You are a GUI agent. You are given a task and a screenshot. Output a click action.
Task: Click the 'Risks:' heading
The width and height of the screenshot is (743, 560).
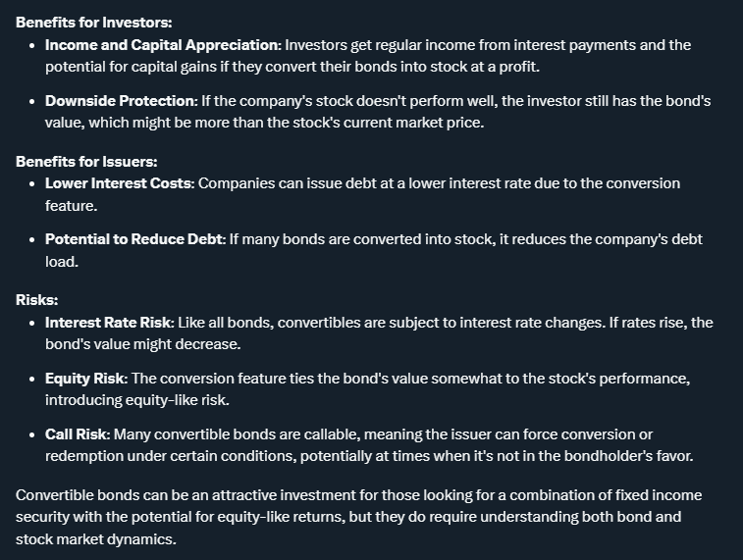click(x=37, y=300)
